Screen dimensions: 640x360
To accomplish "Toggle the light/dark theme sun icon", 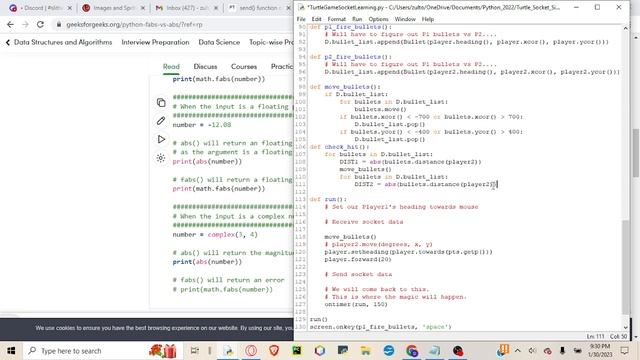I will coord(161,158).
